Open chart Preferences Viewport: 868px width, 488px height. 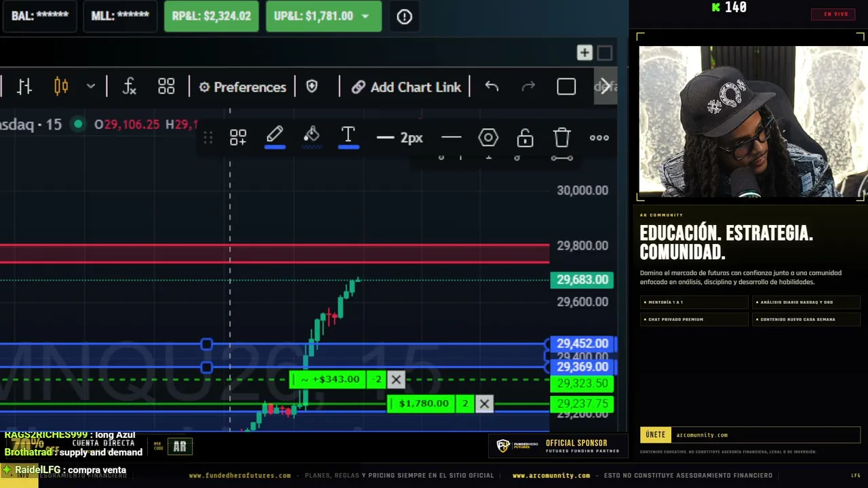click(x=242, y=87)
